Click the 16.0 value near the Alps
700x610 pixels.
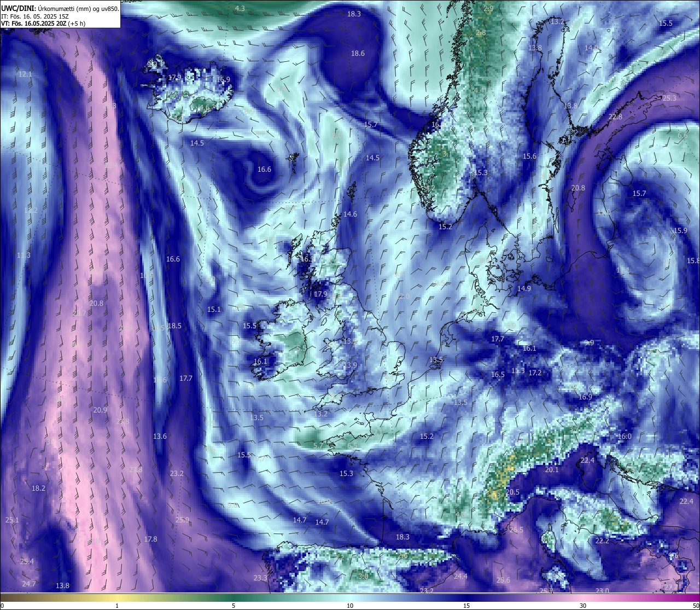[625, 436]
